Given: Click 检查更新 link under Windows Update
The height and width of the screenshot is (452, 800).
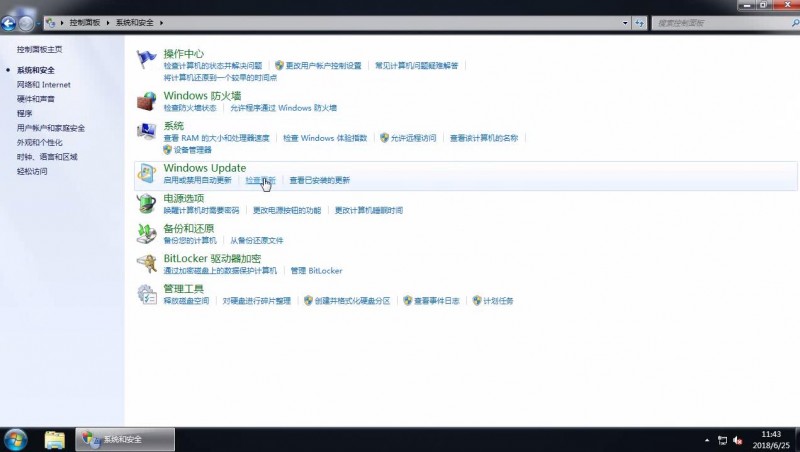Looking at the screenshot, I should coord(260,180).
